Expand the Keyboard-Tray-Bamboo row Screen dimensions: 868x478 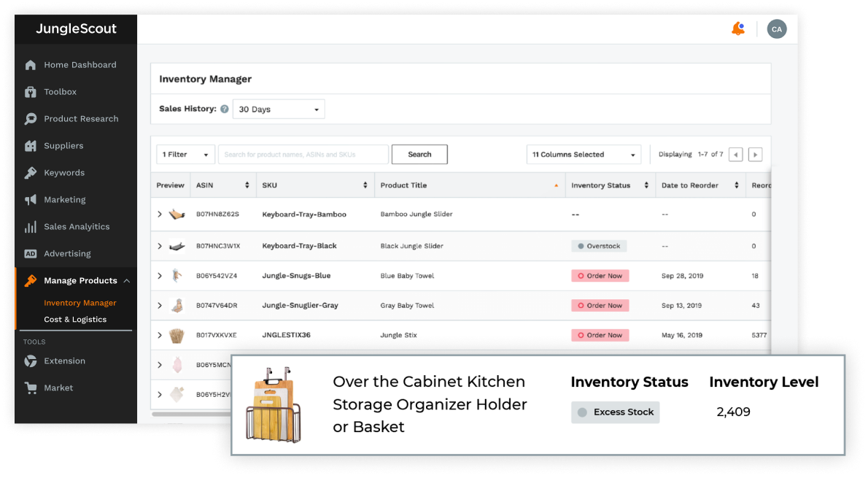[x=160, y=215]
